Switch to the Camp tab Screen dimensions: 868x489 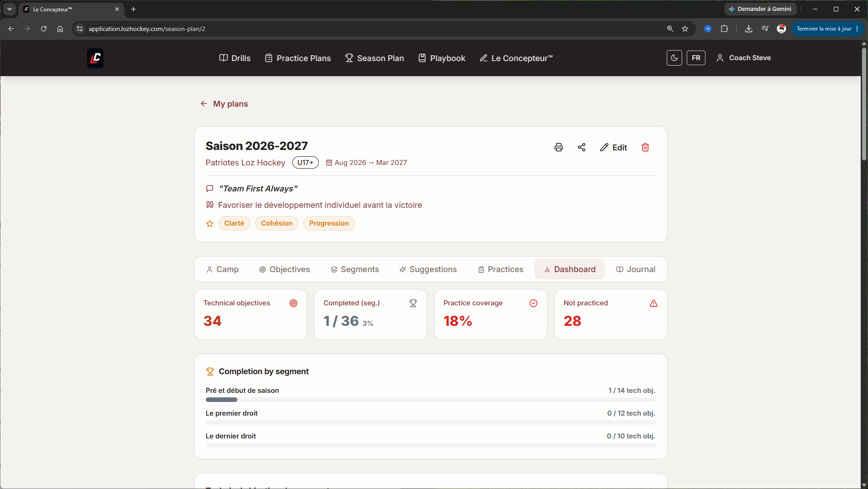pyautogui.click(x=222, y=269)
